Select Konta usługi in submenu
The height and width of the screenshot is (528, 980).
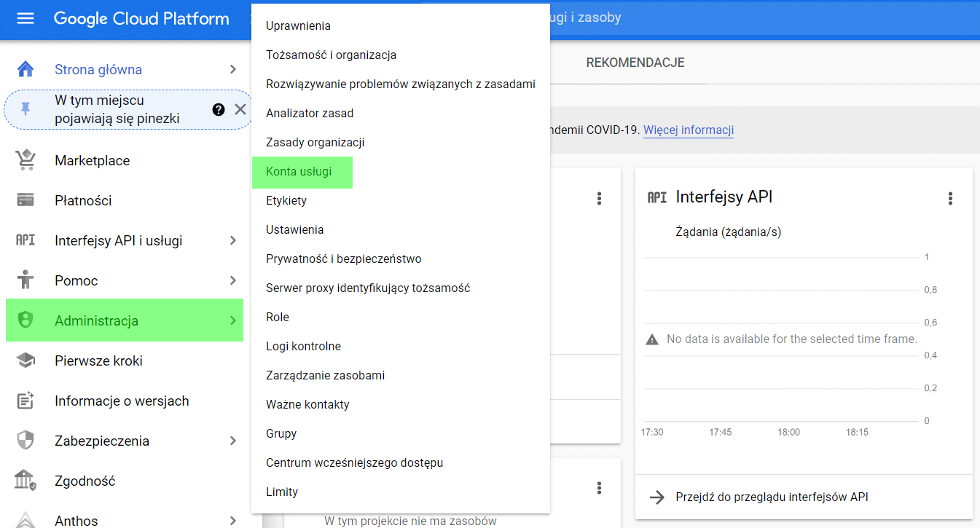[401, 171]
